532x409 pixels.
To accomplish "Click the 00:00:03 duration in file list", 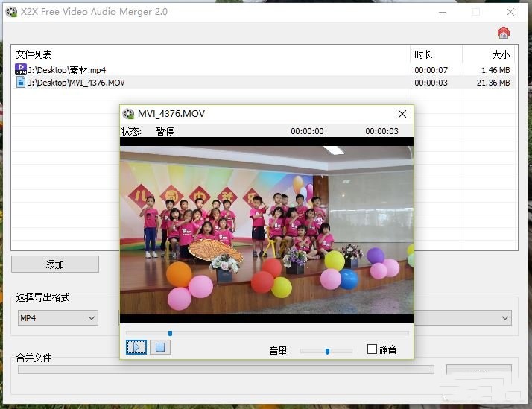I will (431, 83).
